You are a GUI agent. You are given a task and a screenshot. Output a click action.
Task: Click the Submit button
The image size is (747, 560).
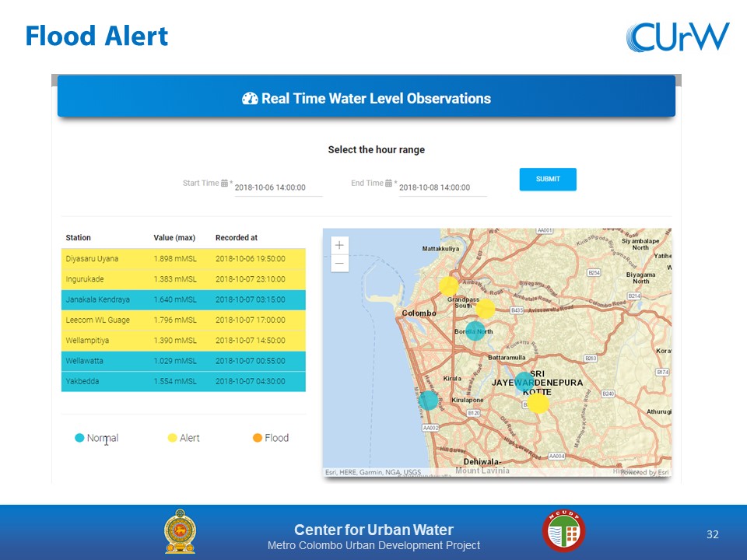click(x=548, y=179)
